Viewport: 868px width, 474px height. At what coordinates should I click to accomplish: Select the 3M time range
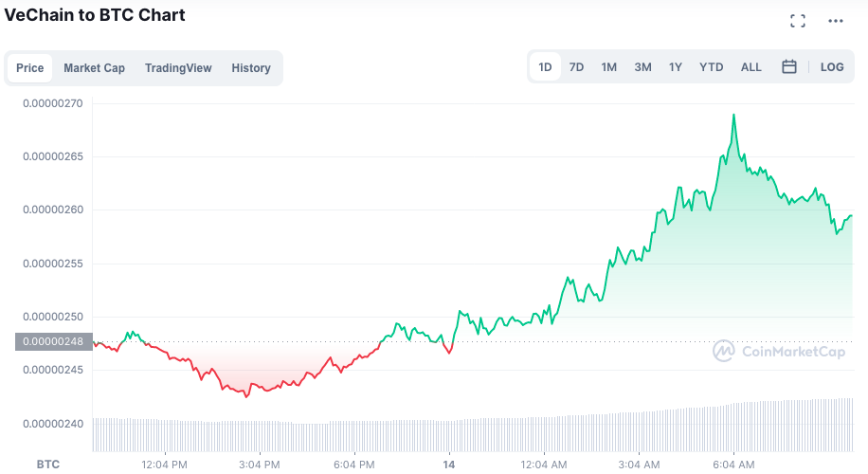(642, 67)
